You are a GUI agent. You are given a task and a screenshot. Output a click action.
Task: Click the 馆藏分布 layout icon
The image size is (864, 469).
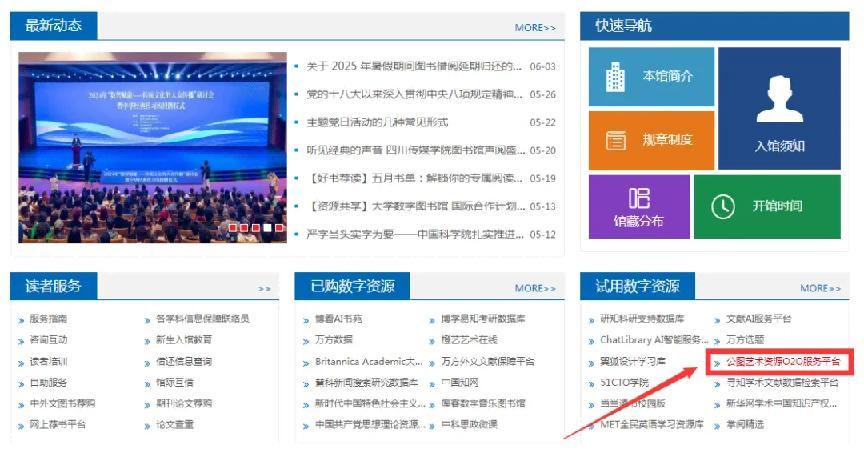[x=638, y=197]
